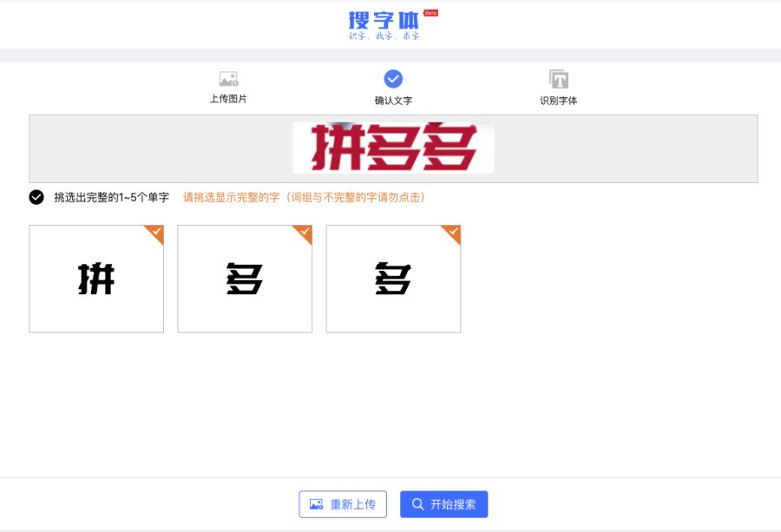Uncheck the orange corner tick on 拼 card
Image resolution: width=781 pixels, height=532 pixels.
click(x=155, y=232)
